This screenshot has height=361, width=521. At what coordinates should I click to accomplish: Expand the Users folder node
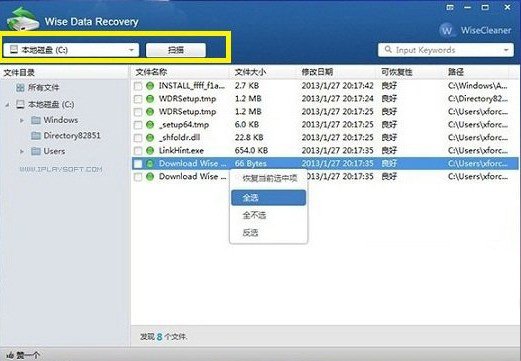22,152
